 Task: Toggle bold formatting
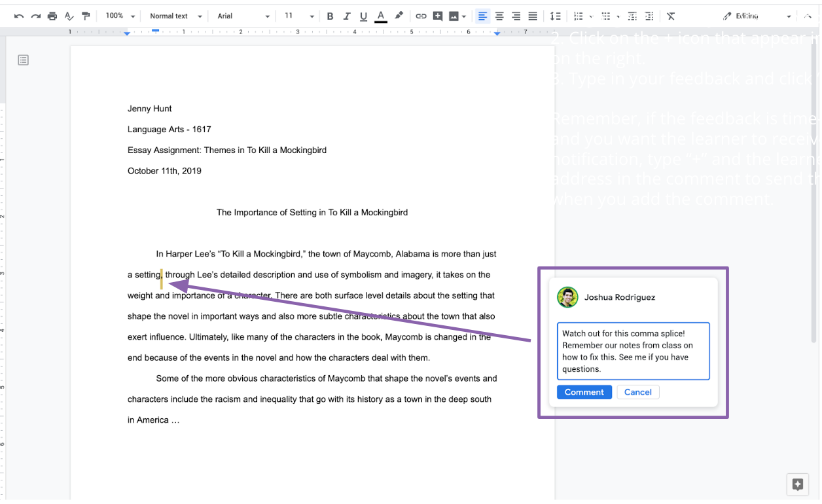tap(330, 16)
